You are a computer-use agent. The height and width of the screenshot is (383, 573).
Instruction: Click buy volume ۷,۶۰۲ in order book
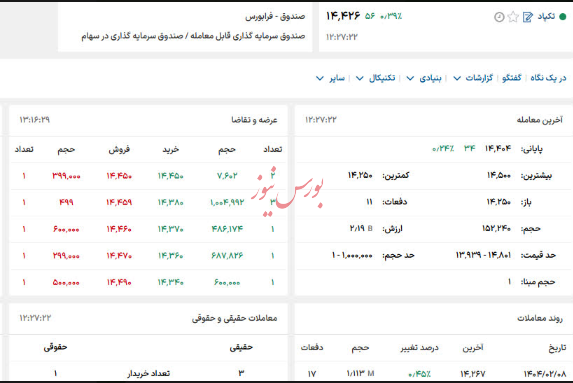pos(227,176)
